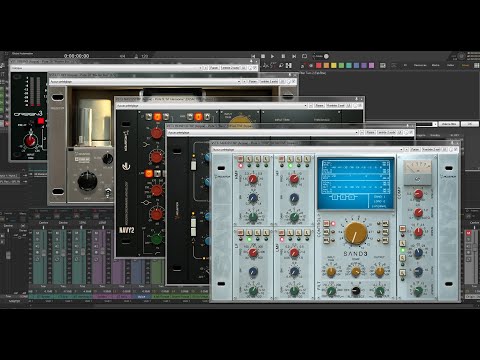The height and width of the screenshot is (360, 480).
Task: Toggle the IN button of SAND3 top-right EQ band
Action: coord(282,159)
